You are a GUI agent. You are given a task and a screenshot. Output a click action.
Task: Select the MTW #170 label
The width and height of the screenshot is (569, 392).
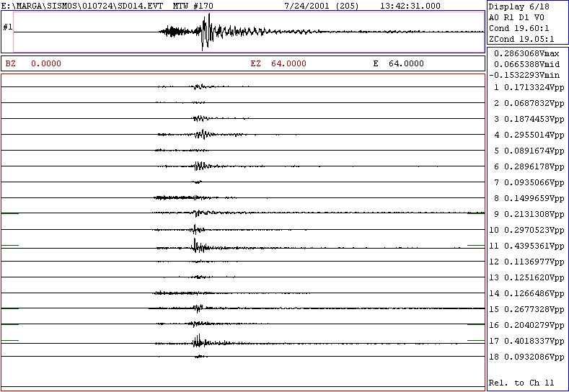[193, 6]
